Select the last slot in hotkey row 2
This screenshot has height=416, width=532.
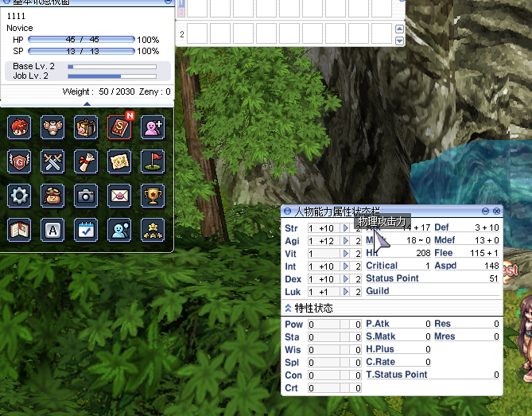[x=382, y=33]
